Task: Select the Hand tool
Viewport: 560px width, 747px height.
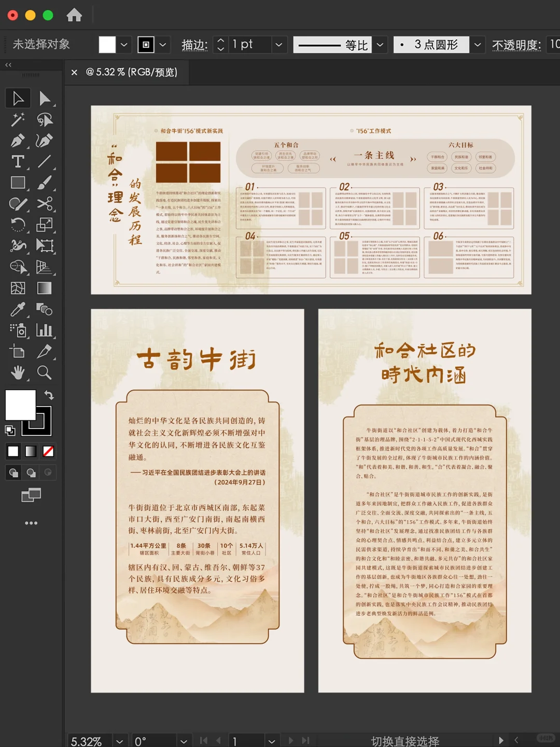Action: 18,372
